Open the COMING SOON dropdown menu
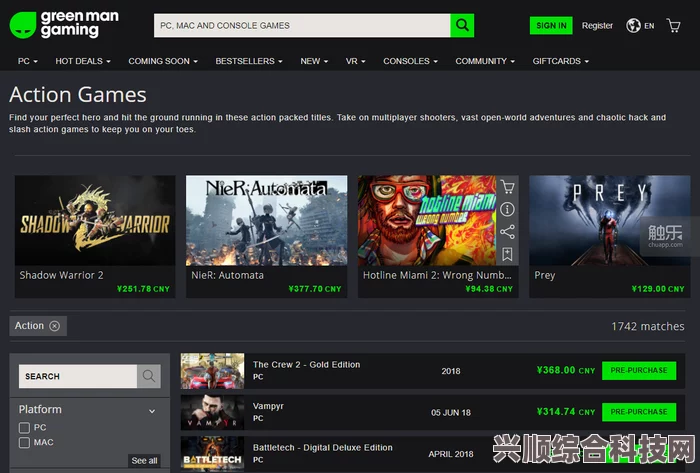Image resolution: width=700 pixels, height=473 pixels. 163,61
